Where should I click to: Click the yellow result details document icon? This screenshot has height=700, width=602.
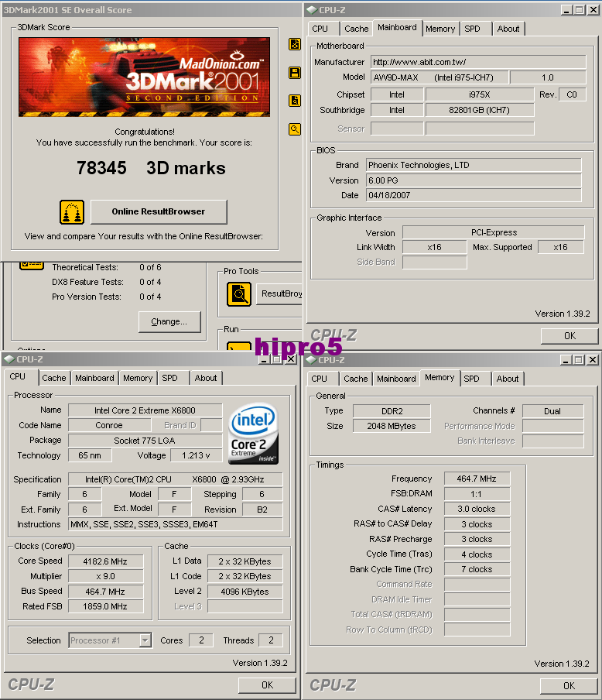coord(295,101)
